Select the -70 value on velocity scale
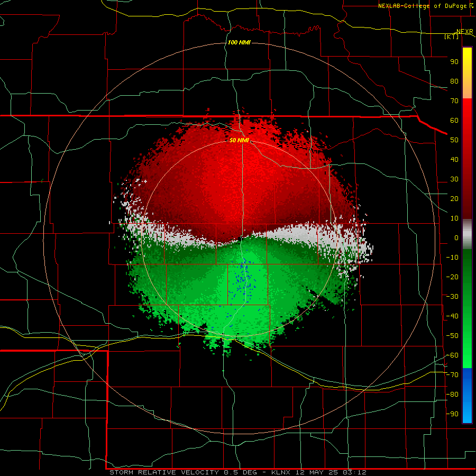Screen dimensions: 476x476 (x=452, y=375)
